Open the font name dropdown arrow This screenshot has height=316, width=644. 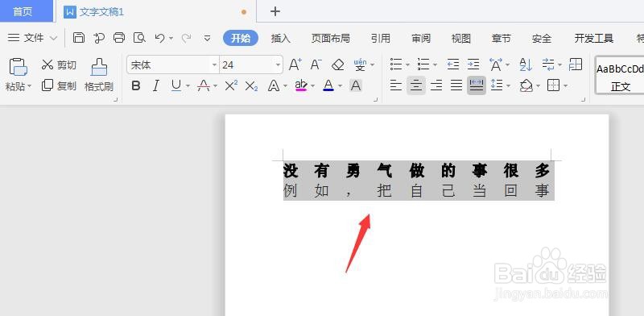[x=214, y=65]
